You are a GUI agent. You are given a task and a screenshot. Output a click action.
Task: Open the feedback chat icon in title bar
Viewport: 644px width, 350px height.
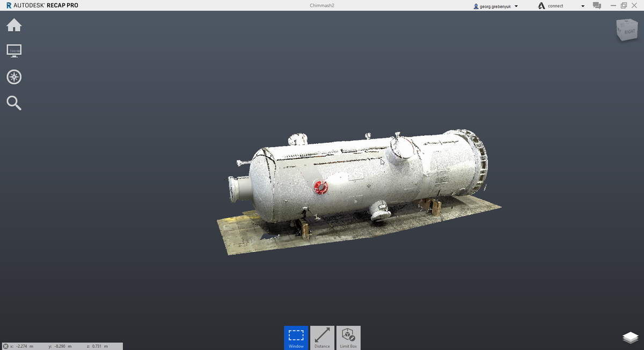(x=597, y=5)
